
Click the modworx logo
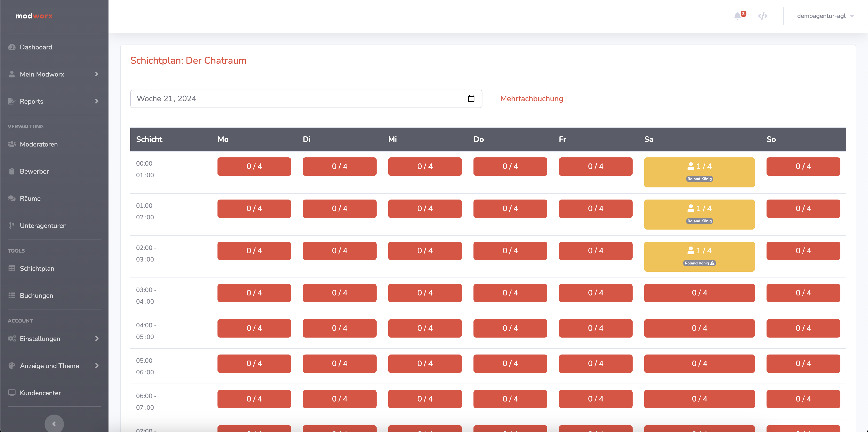[x=34, y=16]
